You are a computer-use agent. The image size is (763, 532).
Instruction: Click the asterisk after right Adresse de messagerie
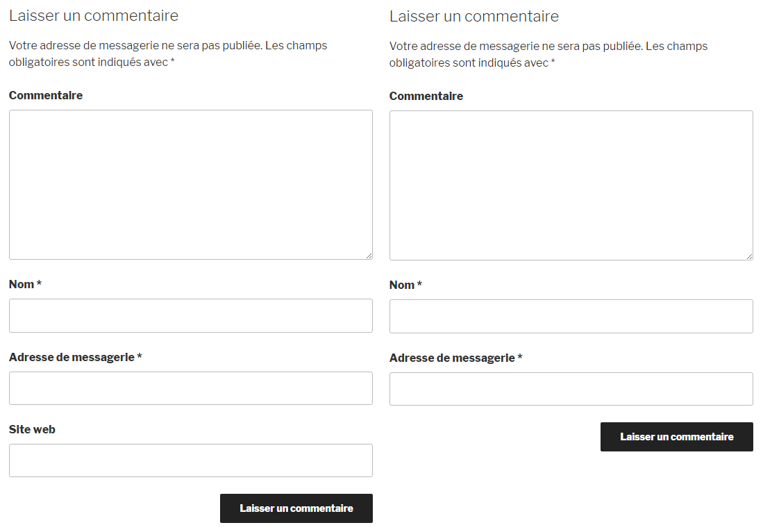click(x=520, y=357)
